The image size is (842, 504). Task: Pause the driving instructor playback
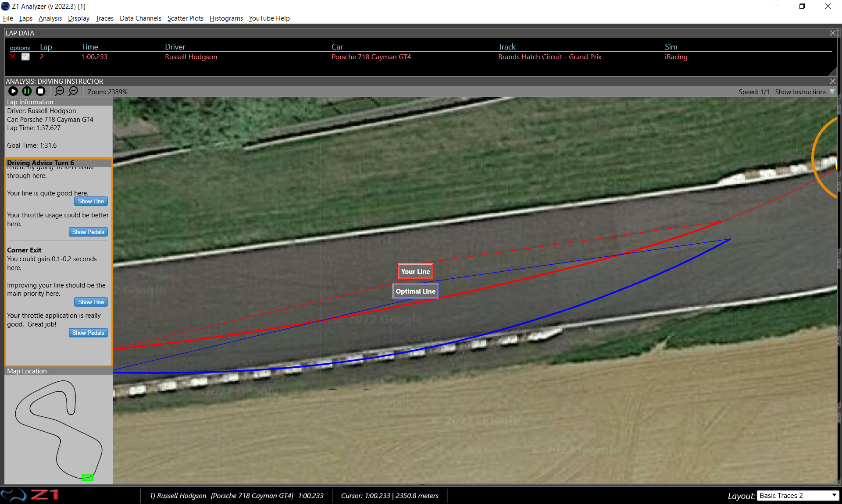27,91
